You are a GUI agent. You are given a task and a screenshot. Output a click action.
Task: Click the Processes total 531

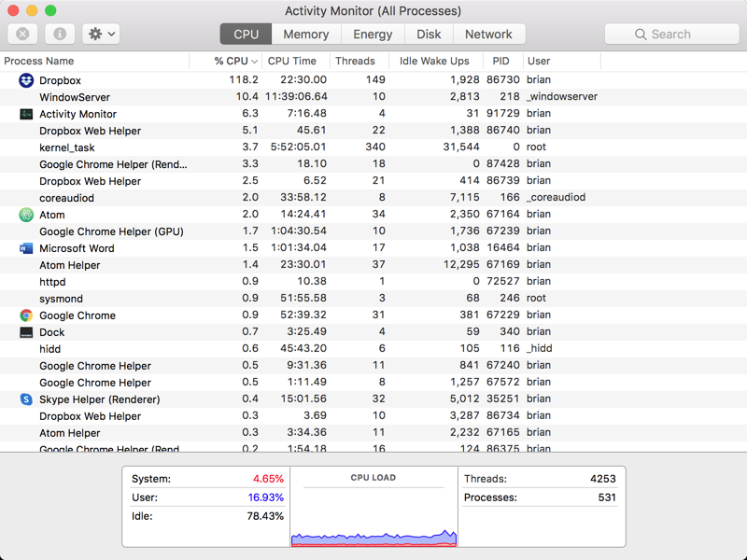(x=608, y=497)
